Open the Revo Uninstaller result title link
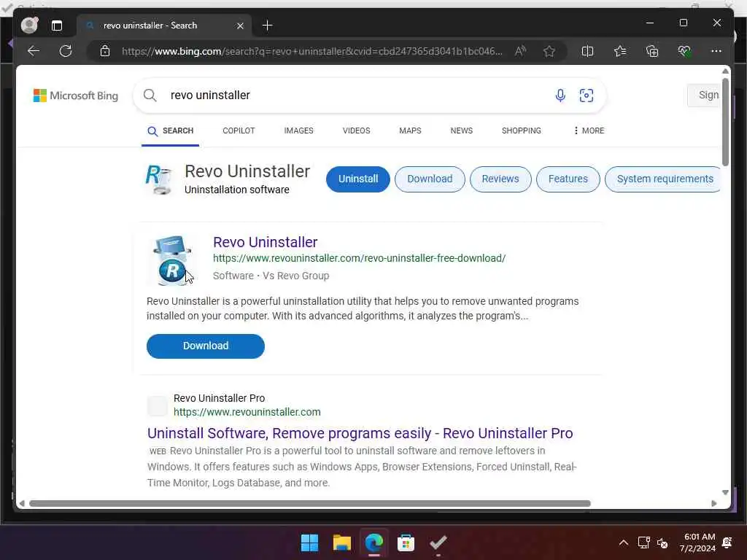 266,242
